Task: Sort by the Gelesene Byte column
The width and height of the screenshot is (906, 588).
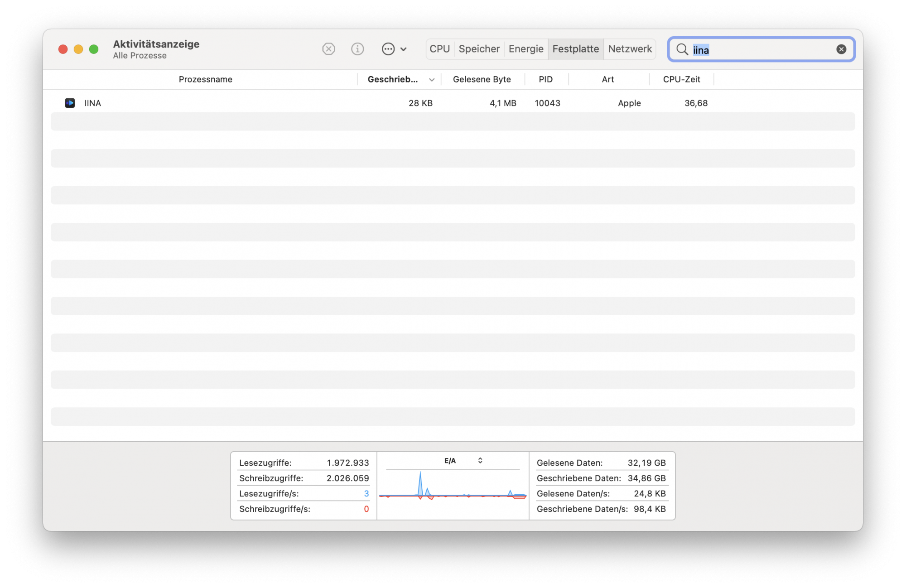Action: [482, 80]
